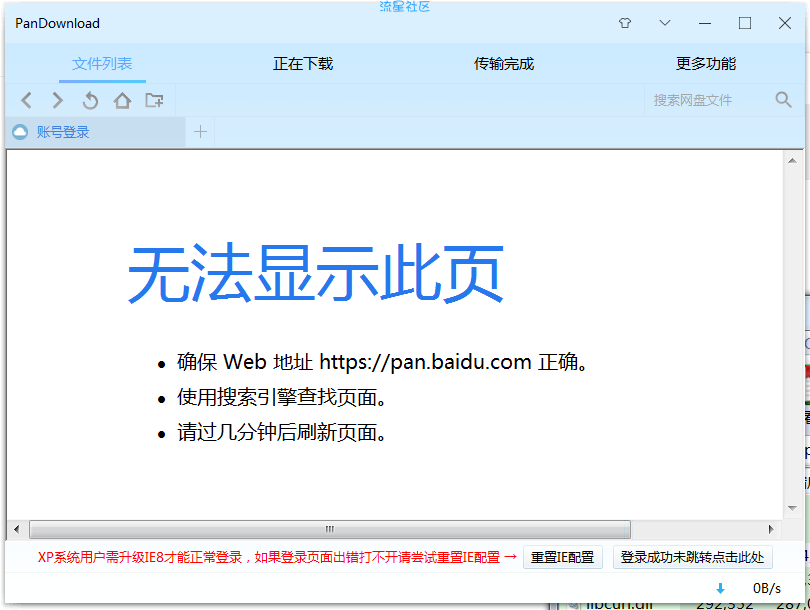Viewport: 810px width, 610px height.
Task: Click the horizontal scrollbar right arrow
Action: click(x=771, y=529)
